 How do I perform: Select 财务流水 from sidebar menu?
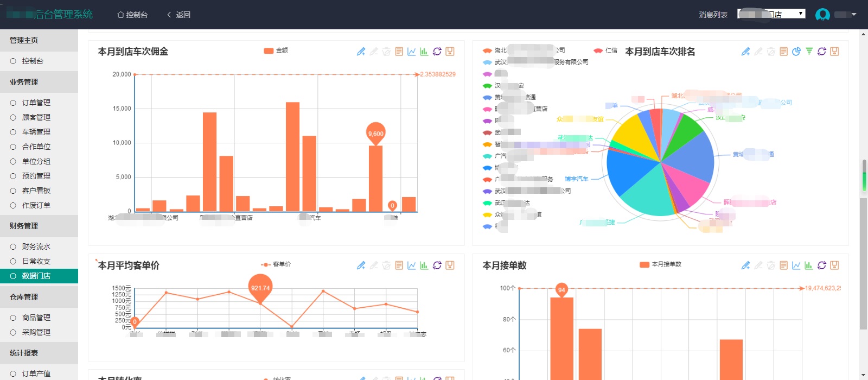coord(36,246)
